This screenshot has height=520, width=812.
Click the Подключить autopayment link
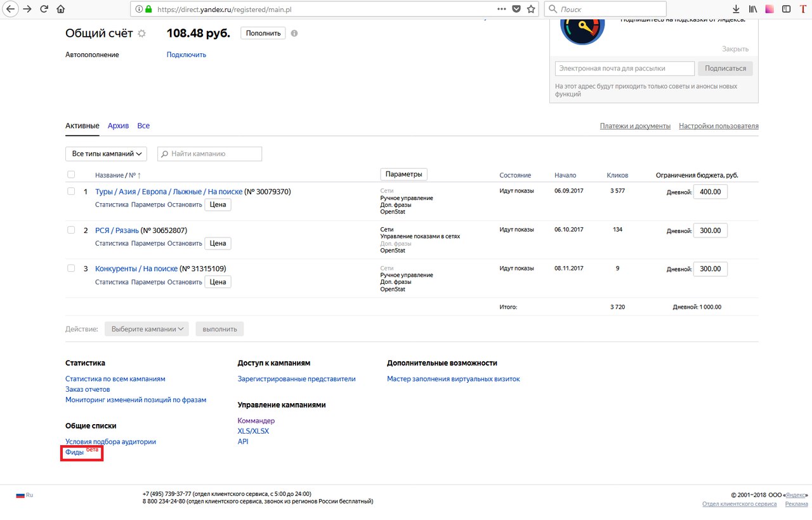[x=187, y=55]
